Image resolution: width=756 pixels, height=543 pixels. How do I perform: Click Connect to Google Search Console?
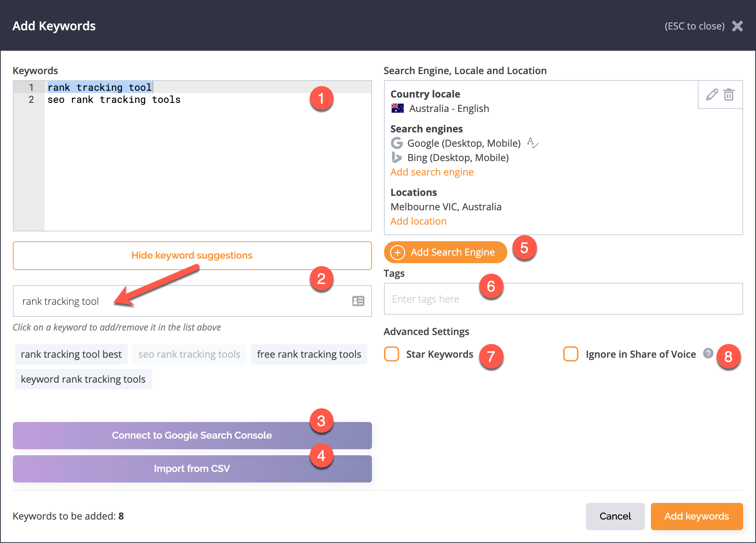pos(192,436)
